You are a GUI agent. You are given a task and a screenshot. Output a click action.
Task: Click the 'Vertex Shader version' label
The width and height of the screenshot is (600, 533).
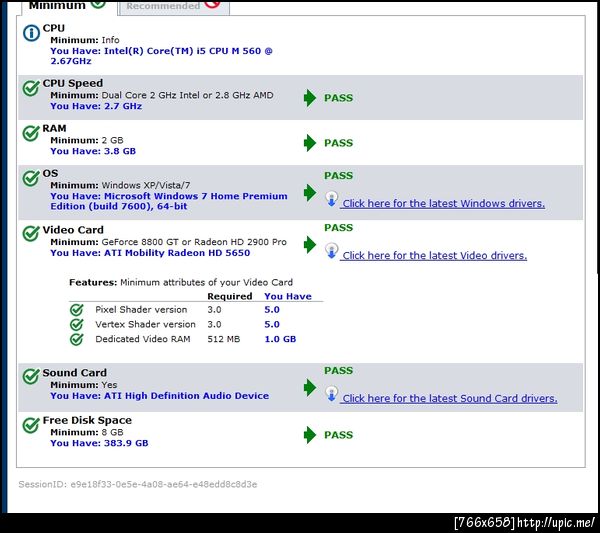[x=145, y=324]
